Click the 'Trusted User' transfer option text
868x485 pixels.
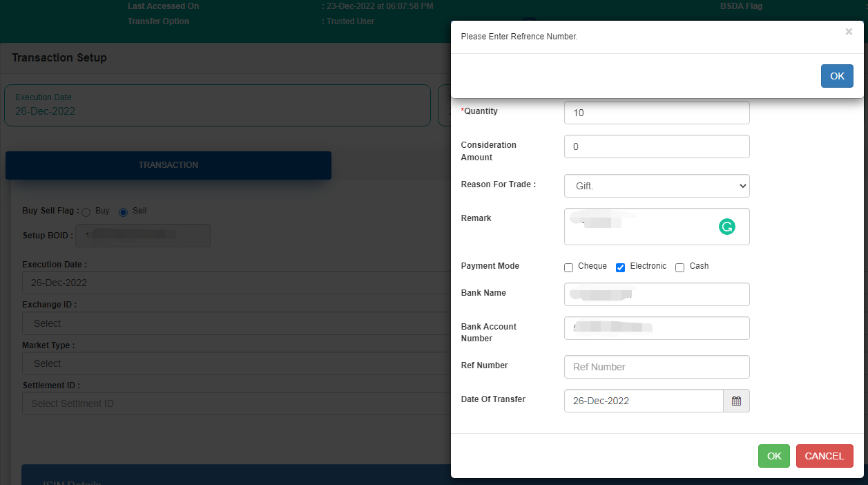tap(351, 21)
